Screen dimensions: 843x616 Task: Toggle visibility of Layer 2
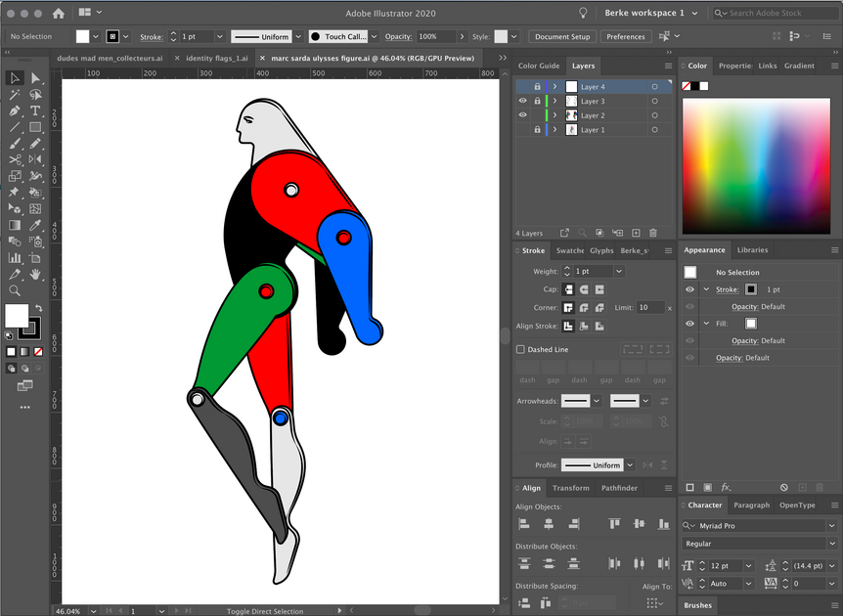point(522,115)
